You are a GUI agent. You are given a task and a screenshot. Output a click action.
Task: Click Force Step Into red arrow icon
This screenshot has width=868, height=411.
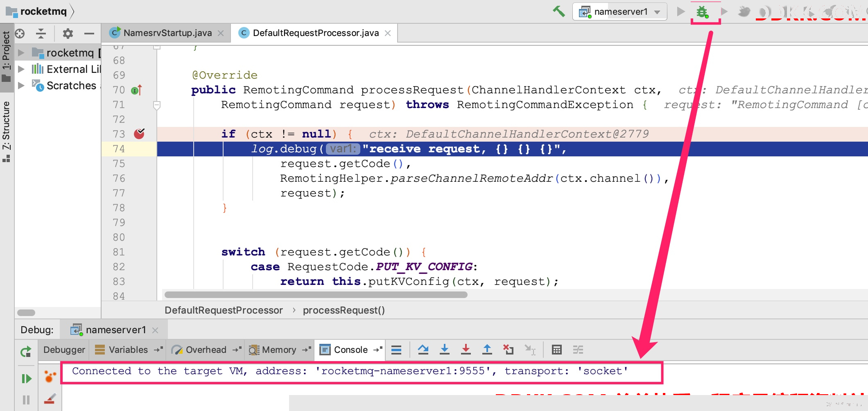tap(466, 350)
